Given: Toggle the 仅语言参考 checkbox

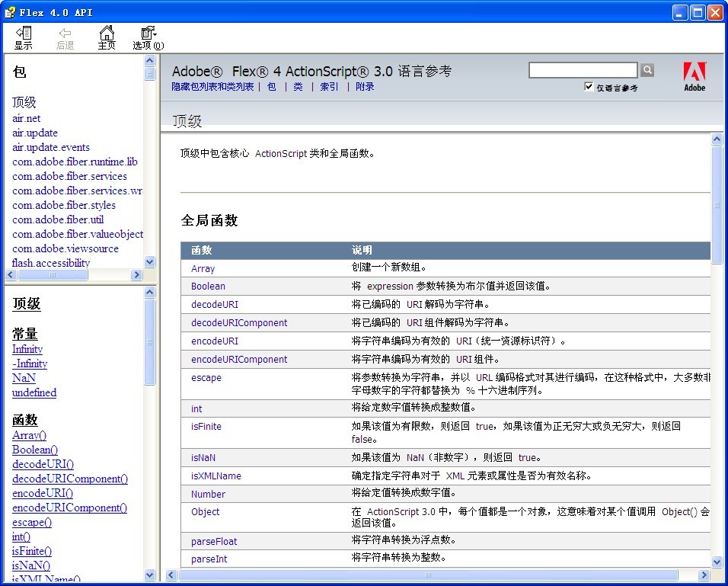Looking at the screenshot, I should point(589,86).
